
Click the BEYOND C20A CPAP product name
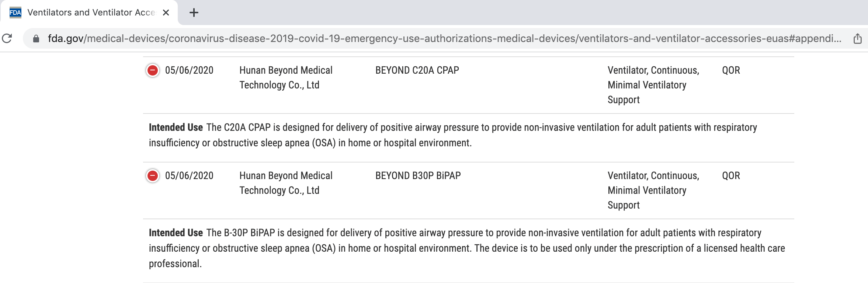pyautogui.click(x=417, y=70)
